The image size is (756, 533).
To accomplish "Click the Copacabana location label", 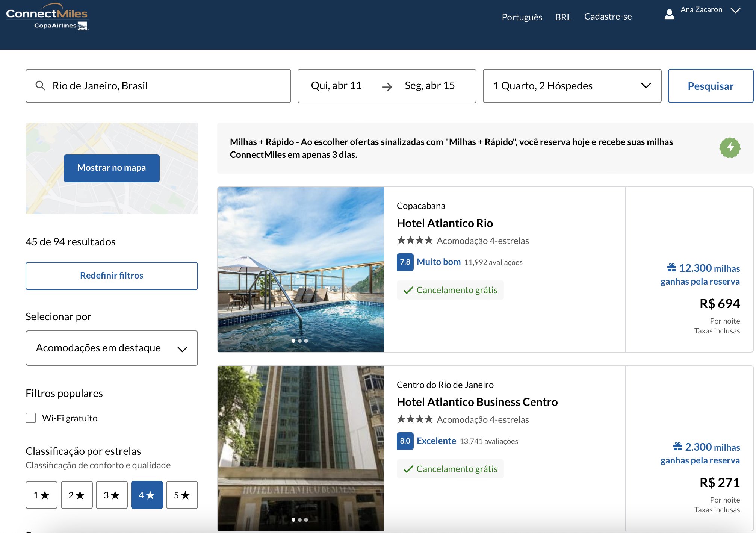I will pyautogui.click(x=421, y=206).
